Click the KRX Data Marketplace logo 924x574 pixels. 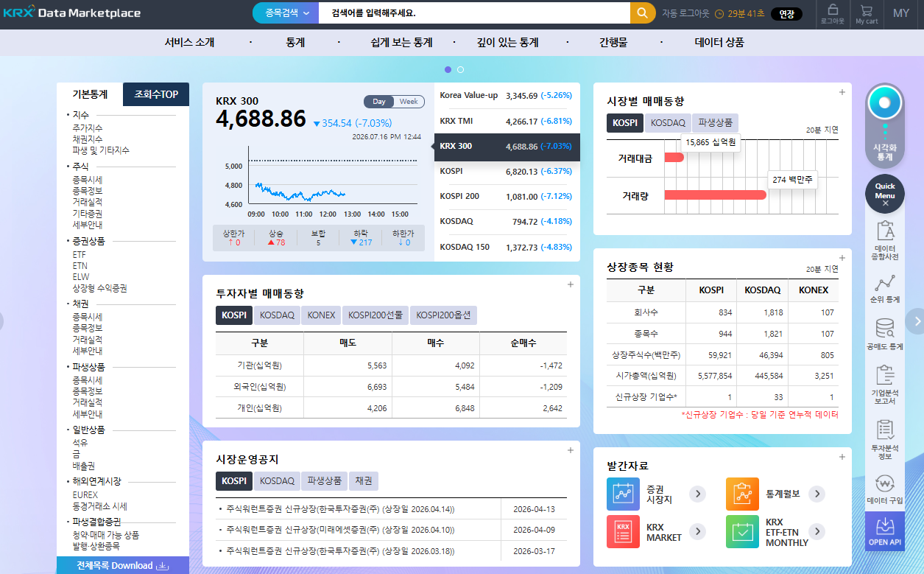[x=71, y=13]
